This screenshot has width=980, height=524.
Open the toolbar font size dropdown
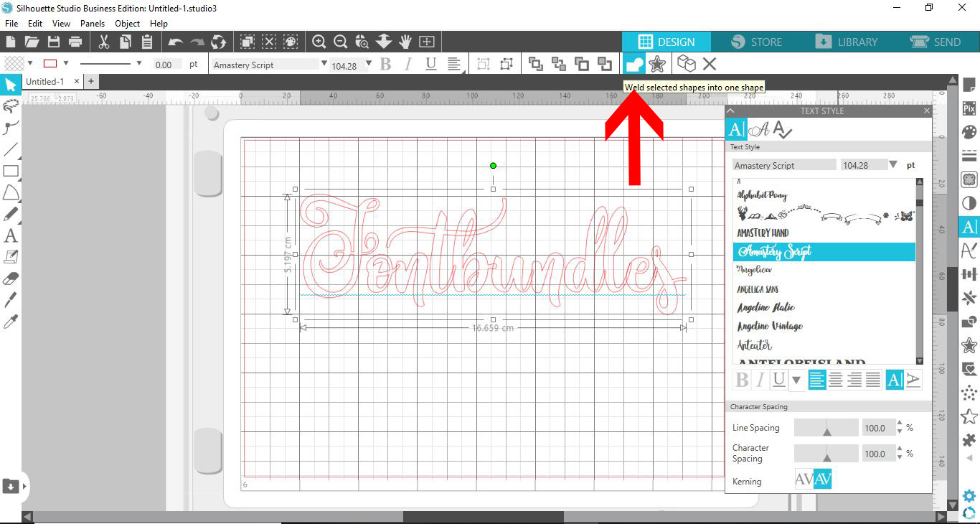[369, 64]
